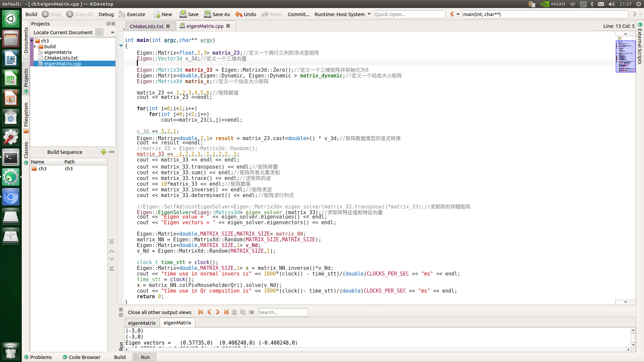Click the code minimap overview slider
This screenshot has height=362, width=644.
[x=625, y=56]
